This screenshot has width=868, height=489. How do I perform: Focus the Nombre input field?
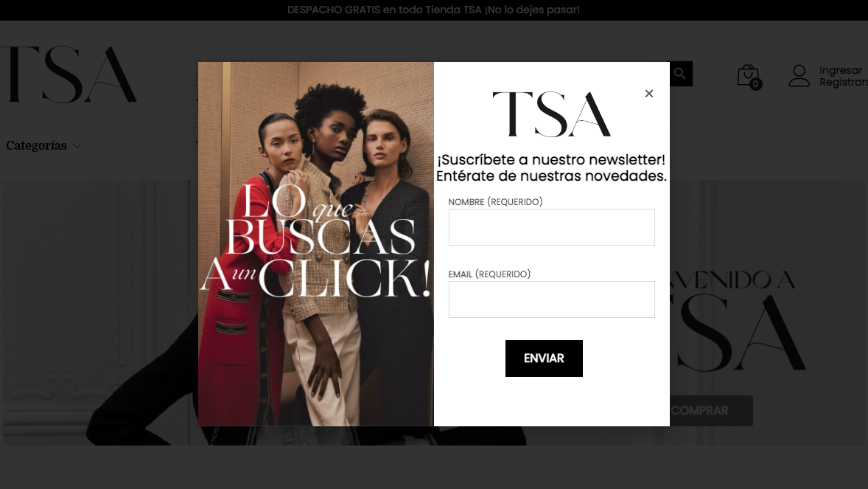[551, 227]
